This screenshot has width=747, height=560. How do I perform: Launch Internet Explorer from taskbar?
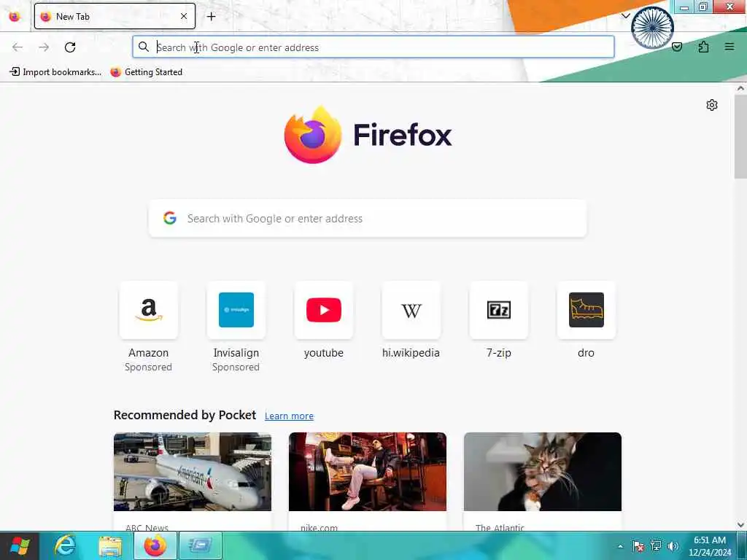tap(65, 545)
